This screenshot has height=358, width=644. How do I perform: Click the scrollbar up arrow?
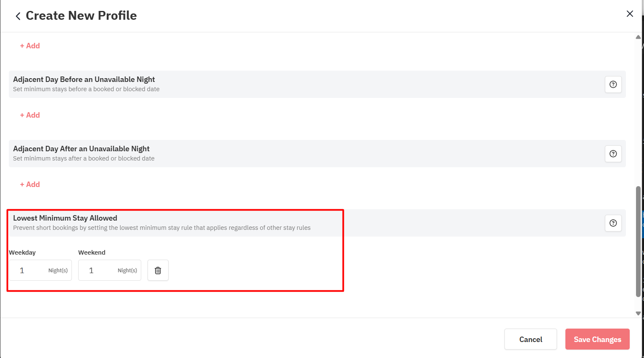(x=638, y=37)
